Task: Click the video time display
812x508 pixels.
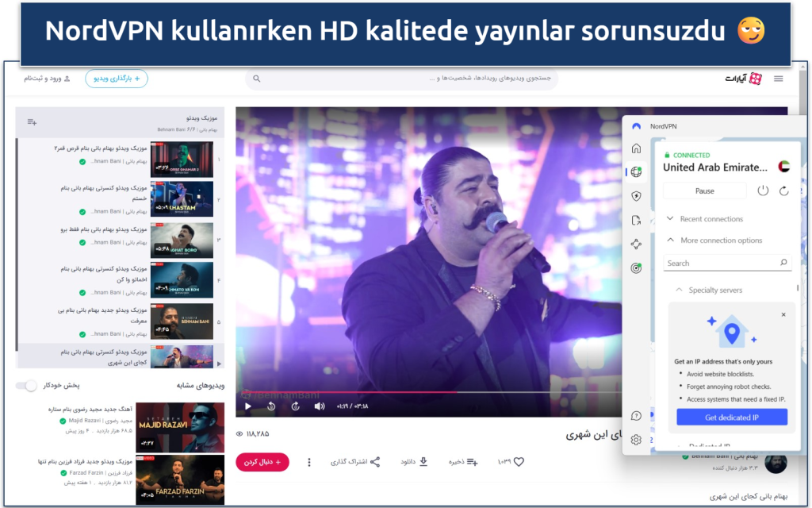Action: 352,406
